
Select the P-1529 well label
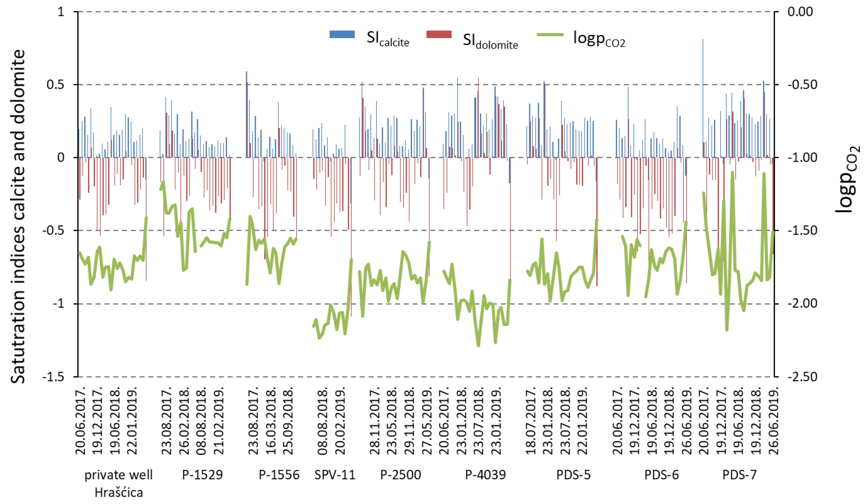point(202,475)
